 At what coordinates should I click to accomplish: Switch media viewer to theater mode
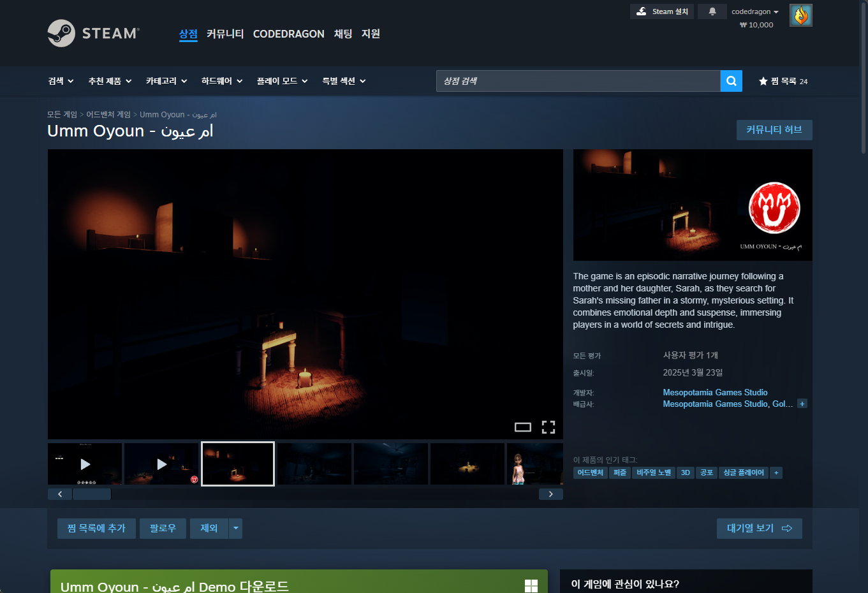523,427
